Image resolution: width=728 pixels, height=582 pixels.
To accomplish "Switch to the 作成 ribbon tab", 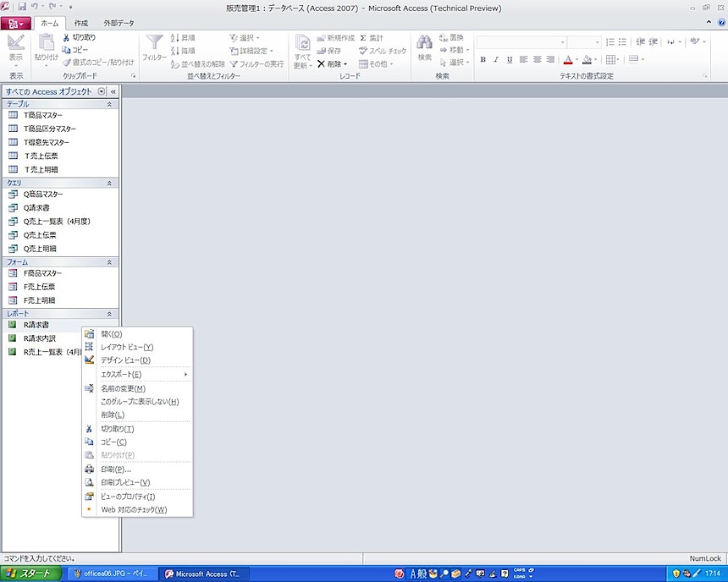I will (80, 23).
